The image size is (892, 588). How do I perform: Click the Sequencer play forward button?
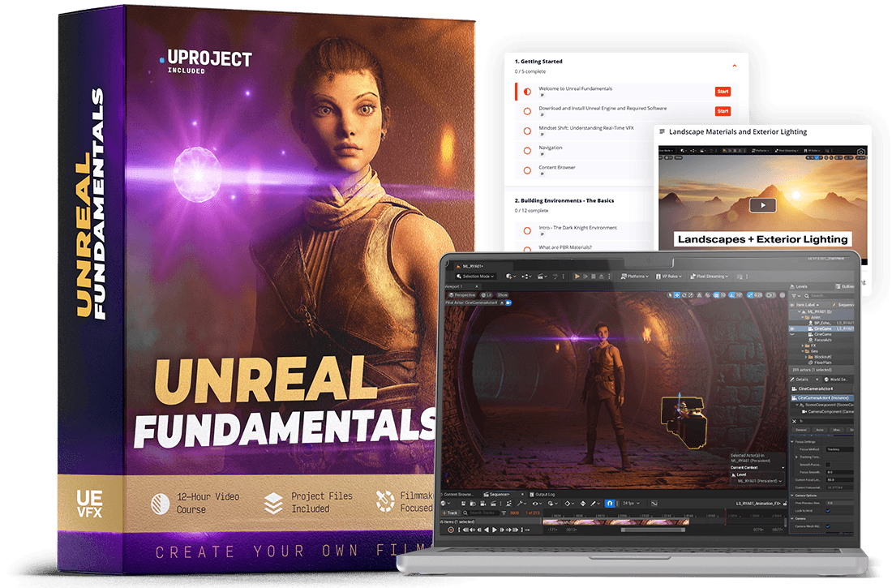pyautogui.click(x=495, y=530)
